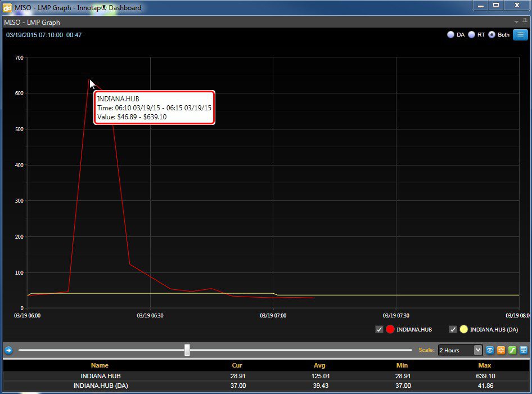Click the blue eye view icon
532x394 pixels.
point(490,350)
